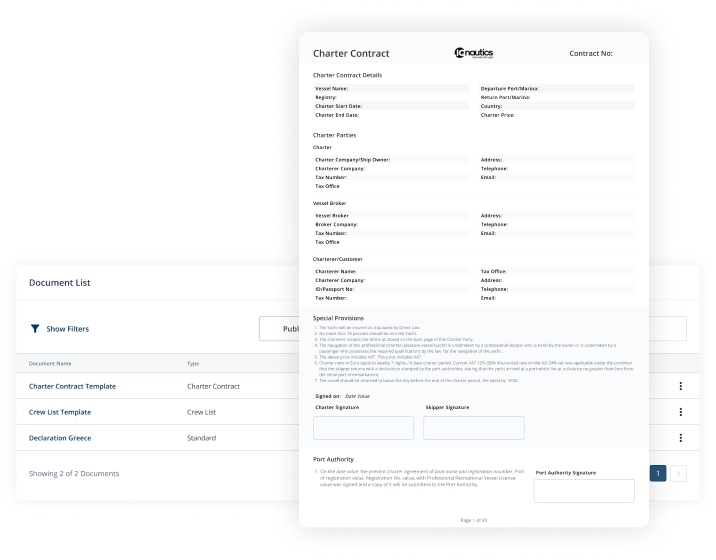Click the Broker Company: field
This screenshot has width=716, height=560.
pos(391,224)
